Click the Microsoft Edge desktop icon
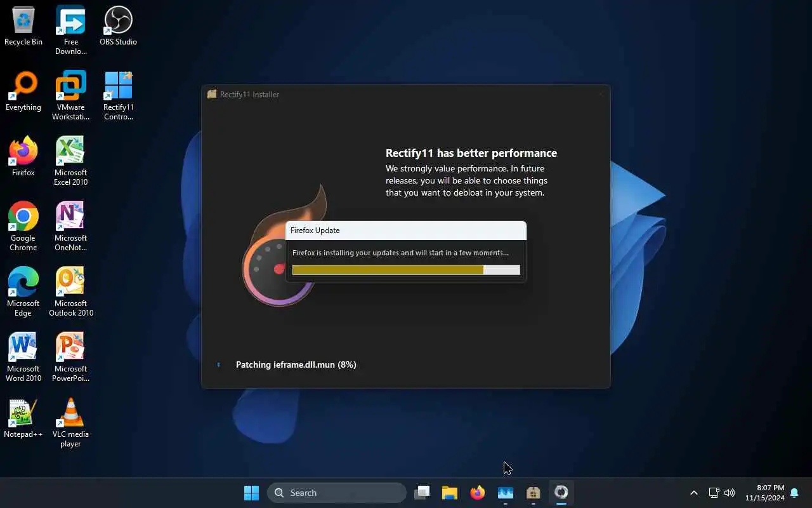Viewport: 812px width, 508px height. click(x=23, y=292)
